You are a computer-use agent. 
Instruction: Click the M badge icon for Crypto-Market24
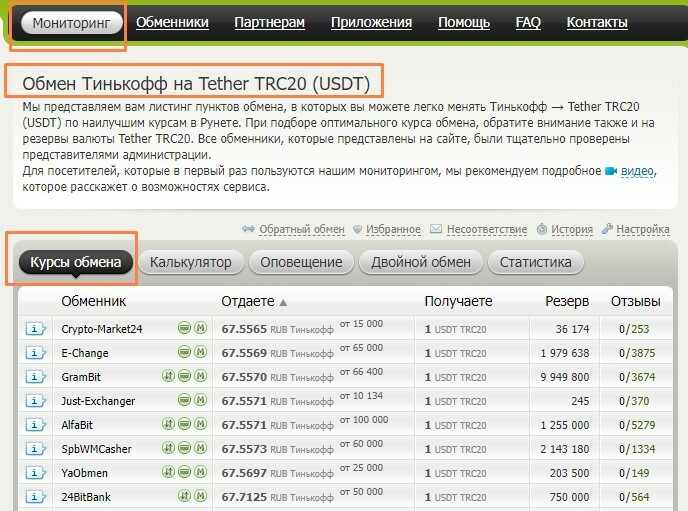(201, 328)
